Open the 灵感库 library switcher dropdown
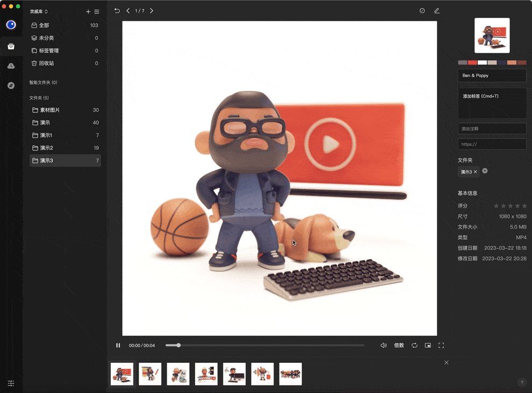 point(39,11)
